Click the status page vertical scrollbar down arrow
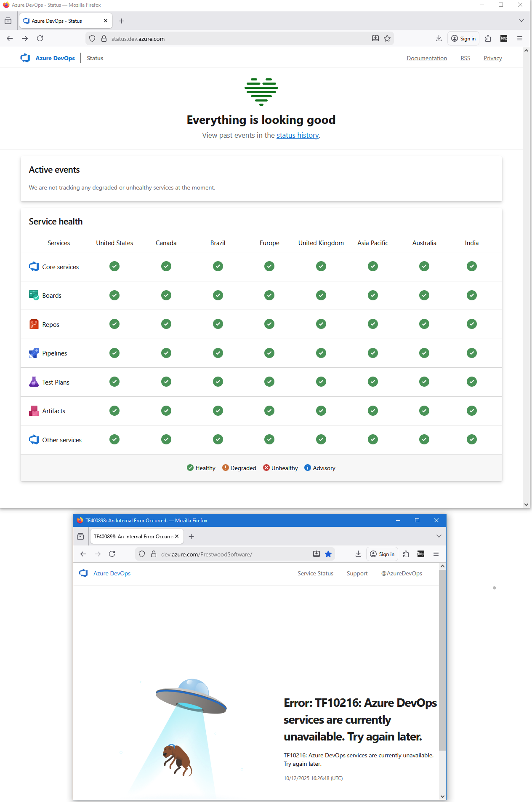Viewport: 532px width, 802px height. coord(526,504)
